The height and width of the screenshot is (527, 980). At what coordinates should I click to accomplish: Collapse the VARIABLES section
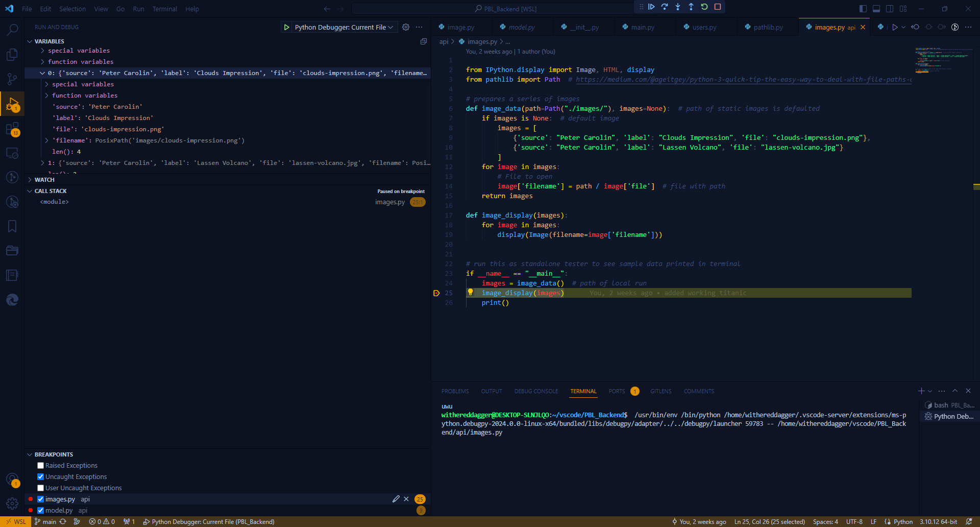pos(30,41)
